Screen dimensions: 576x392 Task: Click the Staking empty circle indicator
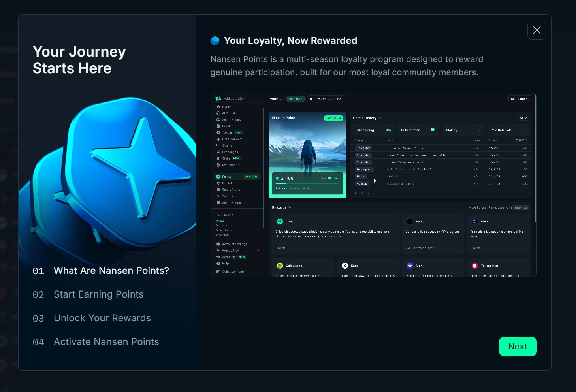[x=477, y=130]
